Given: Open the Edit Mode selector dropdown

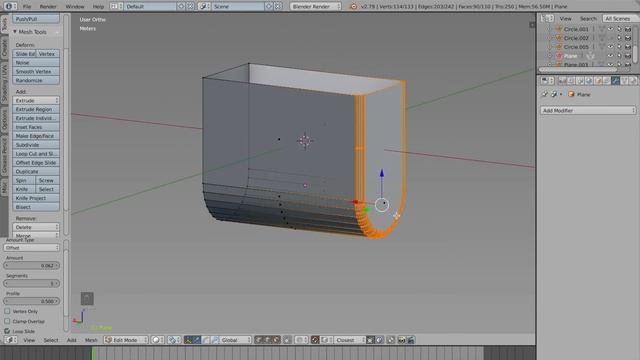Looking at the screenshot, I should (126, 340).
